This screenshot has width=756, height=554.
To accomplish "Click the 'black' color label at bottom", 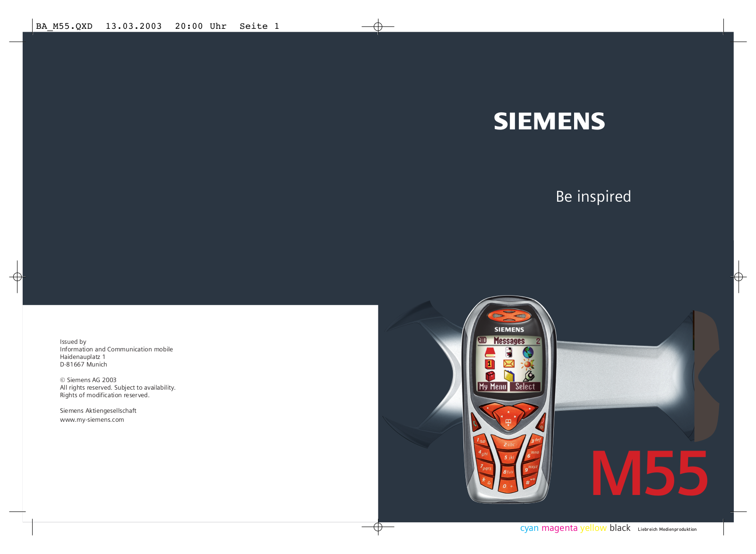I will [620, 528].
